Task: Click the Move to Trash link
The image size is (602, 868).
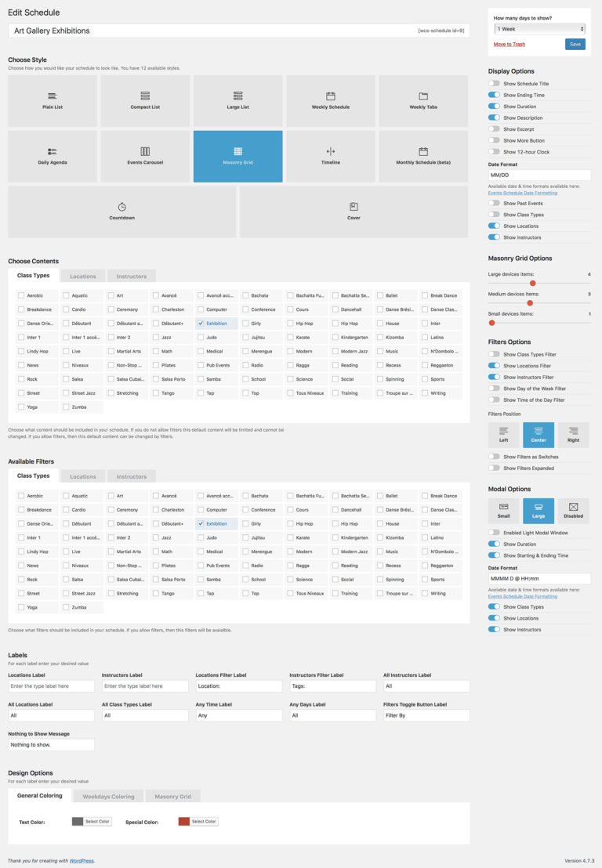Action: pyautogui.click(x=510, y=45)
